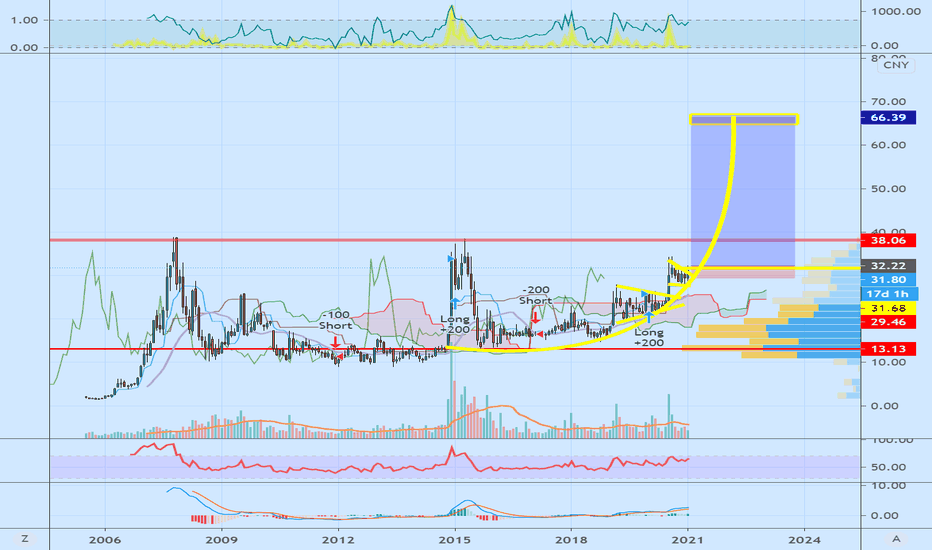932x550 pixels.
Task: Click the 2021 time axis label
Action: pyautogui.click(x=688, y=540)
